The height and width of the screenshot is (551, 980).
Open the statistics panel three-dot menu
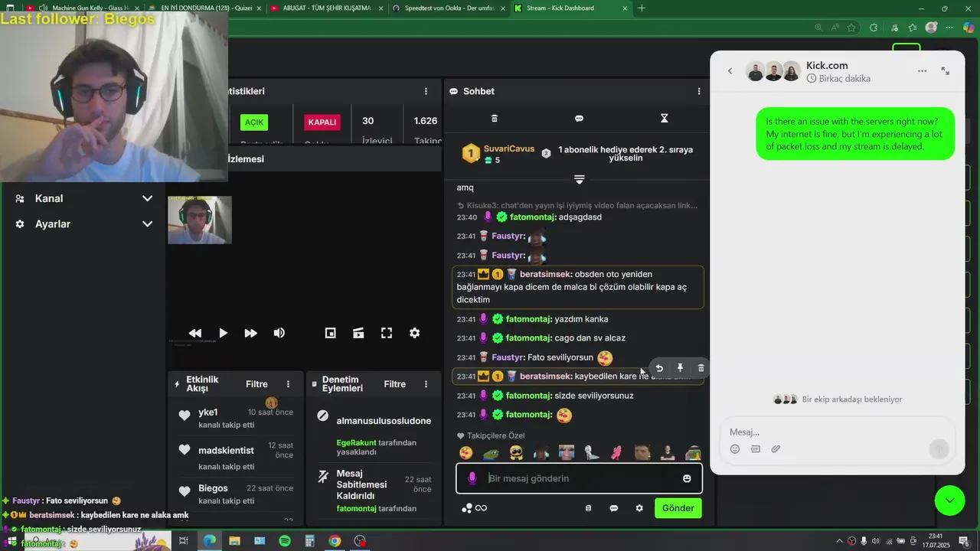point(426,91)
